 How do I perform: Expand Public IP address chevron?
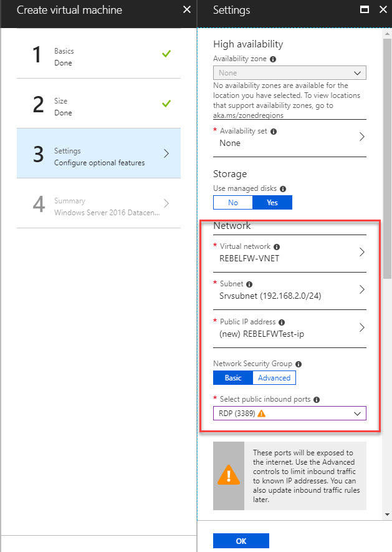coord(361,327)
